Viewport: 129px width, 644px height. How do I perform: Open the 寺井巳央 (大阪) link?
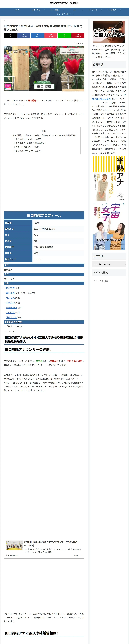(x=10, y=298)
